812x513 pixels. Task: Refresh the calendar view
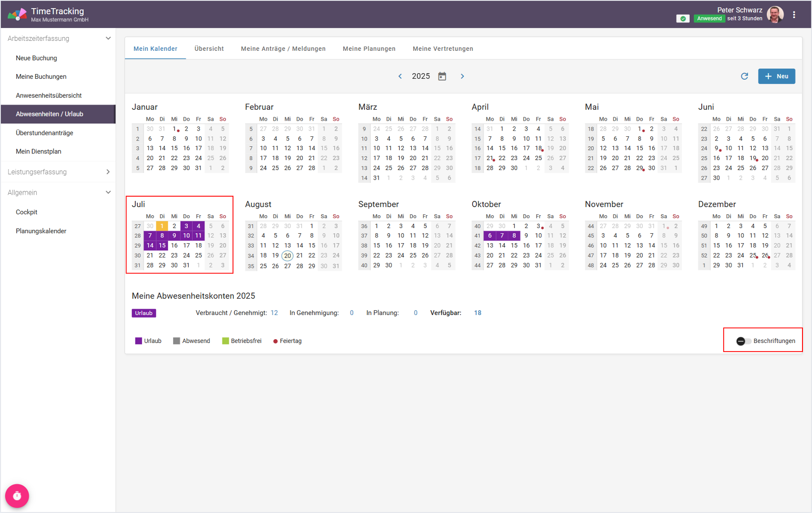pyautogui.click(x=744, y=76)
